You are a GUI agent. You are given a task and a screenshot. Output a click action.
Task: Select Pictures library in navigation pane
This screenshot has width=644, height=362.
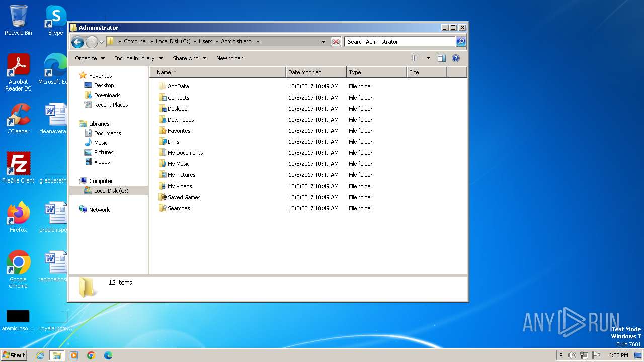pos(104,152)
